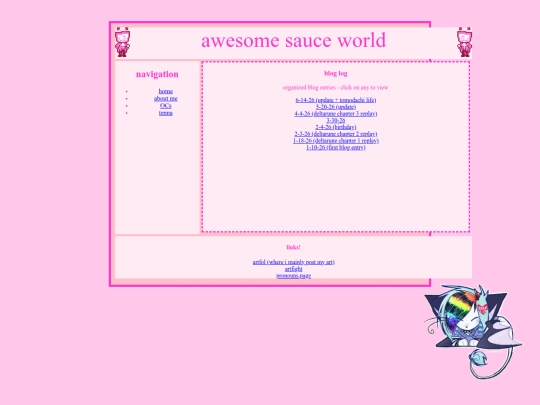The width and height of the screenshot is (540, 405).
Task: Open the 6-14-26 update + tomodachi life entry
Action: (336, 100)
